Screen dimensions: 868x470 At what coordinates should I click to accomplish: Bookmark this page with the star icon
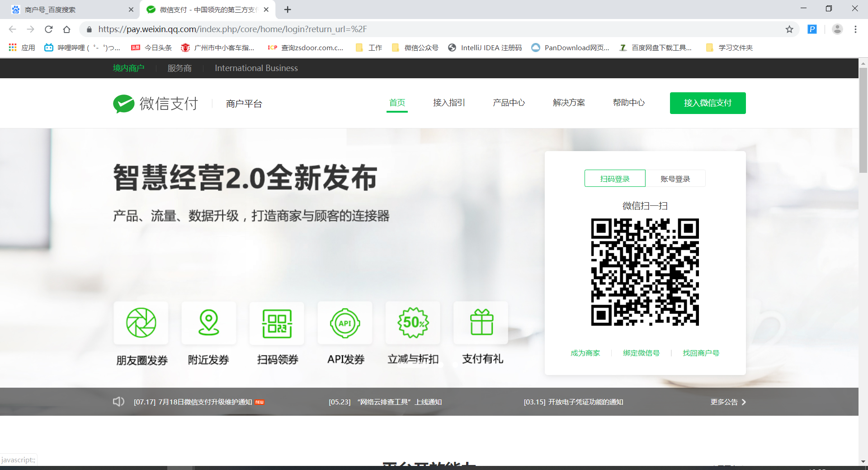(789, 29)
